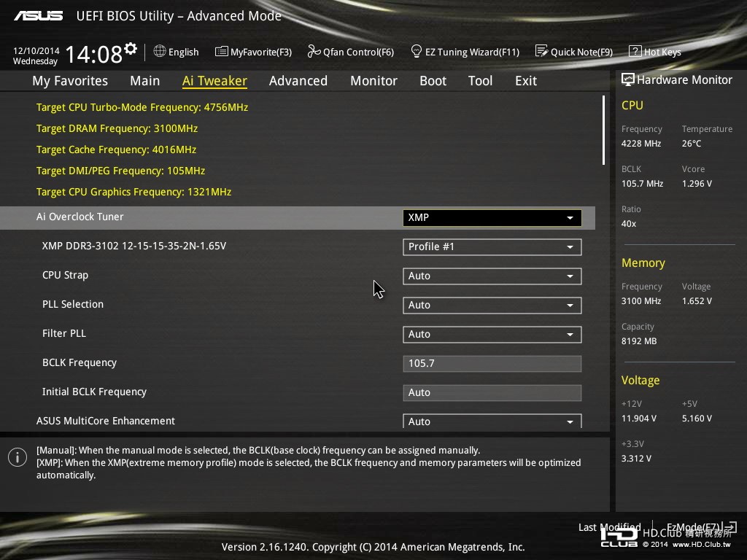
Task: Open Ai Overclock Tuner XMP dropdown
Action: [x=492, y=217]
